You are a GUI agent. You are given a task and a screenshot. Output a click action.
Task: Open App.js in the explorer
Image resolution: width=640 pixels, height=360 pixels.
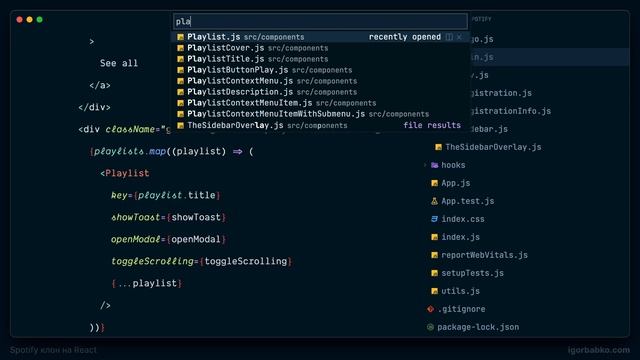click(456, 183)
